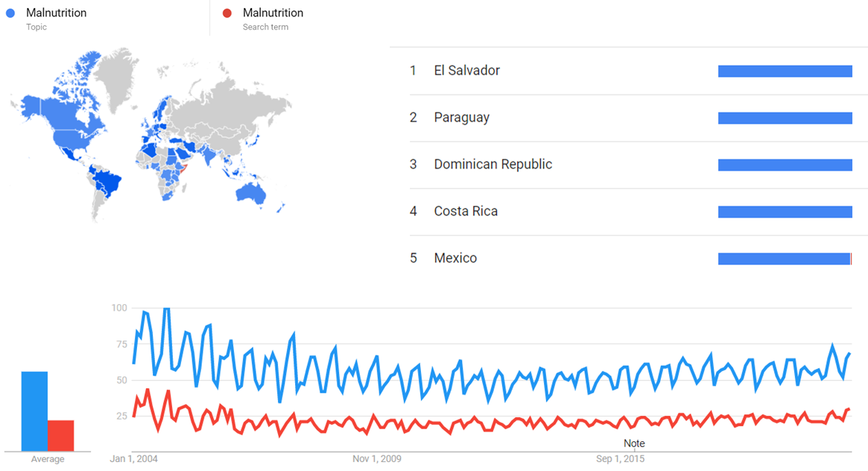This screenshot has width=868, height=471.
Task: Click the blue Malnutrition Topic dot
Action: pyautogui.click(x=10, y=13)
